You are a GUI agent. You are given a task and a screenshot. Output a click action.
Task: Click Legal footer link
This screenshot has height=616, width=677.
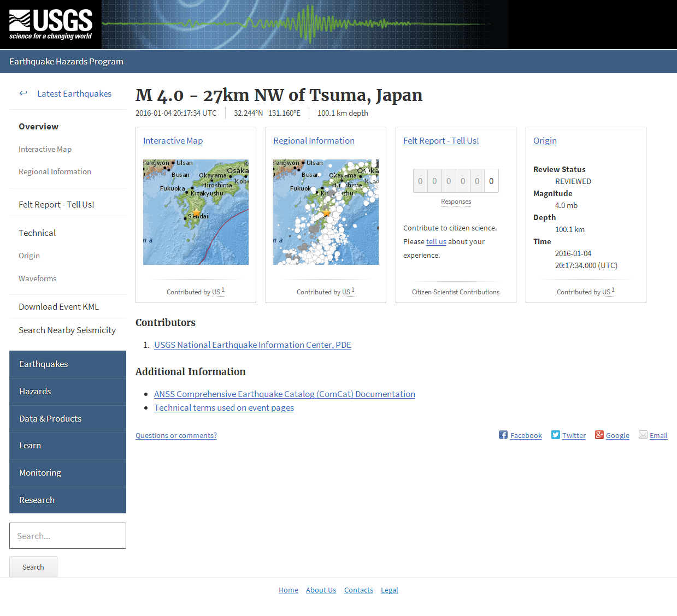point(390,590)
